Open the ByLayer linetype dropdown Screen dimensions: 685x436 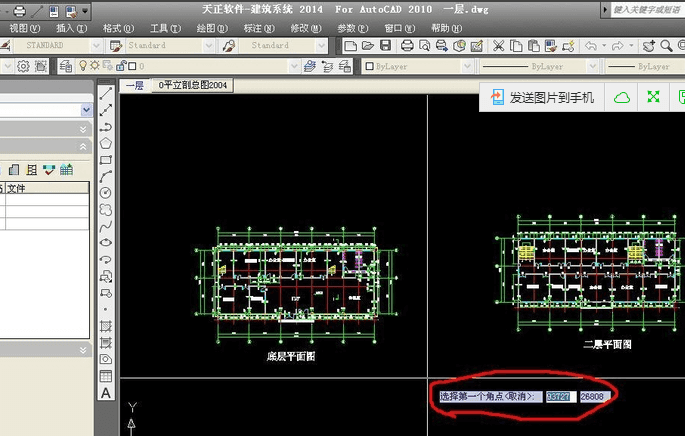539,66
